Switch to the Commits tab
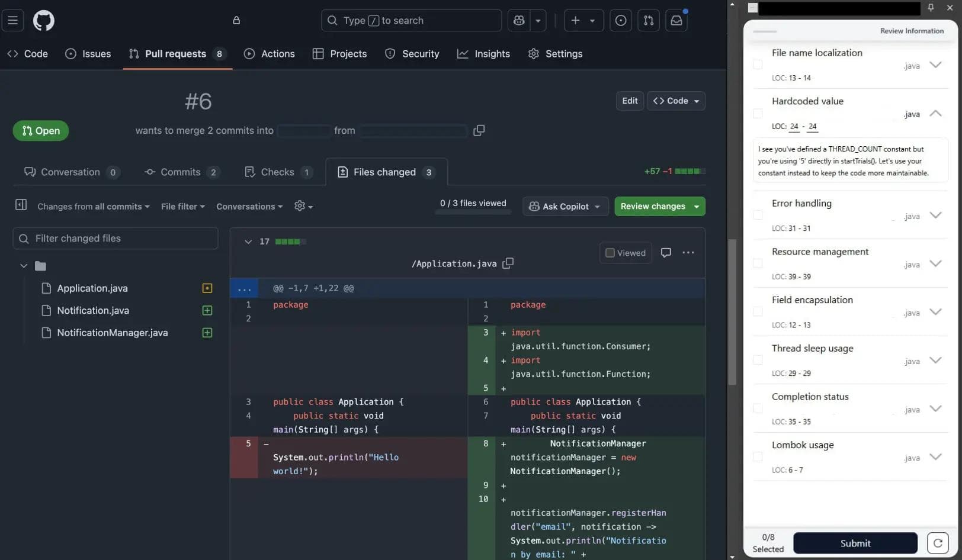Viewport: 962px width, 560px height. pyautogui.click(x=181, y=172)
